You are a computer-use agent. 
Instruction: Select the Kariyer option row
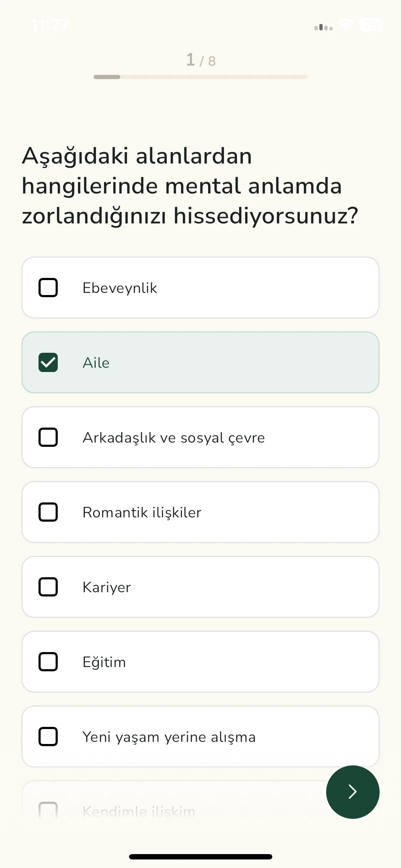(200, 587)
